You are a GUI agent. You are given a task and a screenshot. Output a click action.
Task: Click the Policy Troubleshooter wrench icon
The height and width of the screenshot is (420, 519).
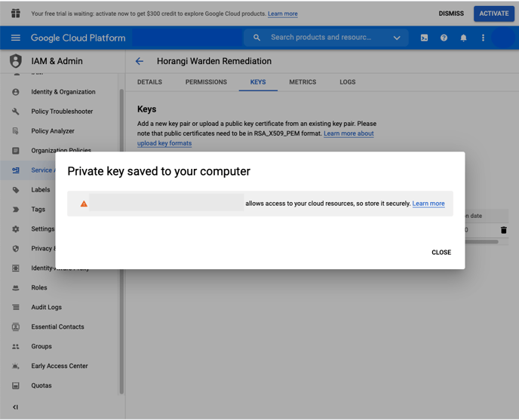(16, 111)
